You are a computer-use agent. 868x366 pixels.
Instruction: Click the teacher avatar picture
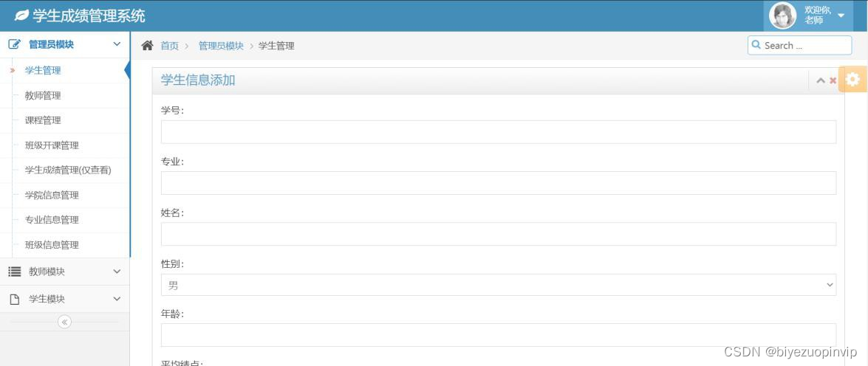tap(783, 15)
